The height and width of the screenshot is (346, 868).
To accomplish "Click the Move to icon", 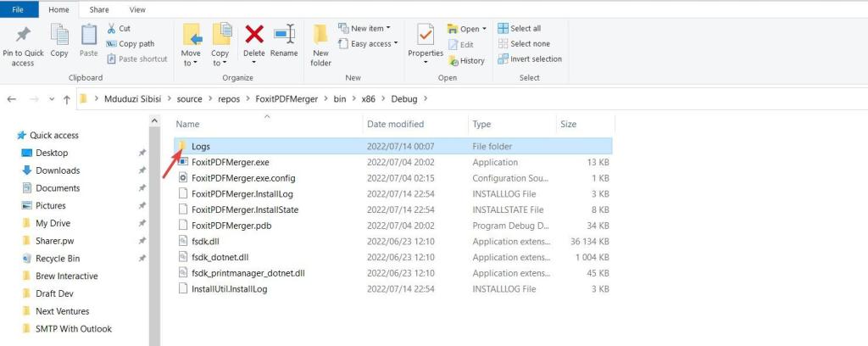I will (191, 34).
